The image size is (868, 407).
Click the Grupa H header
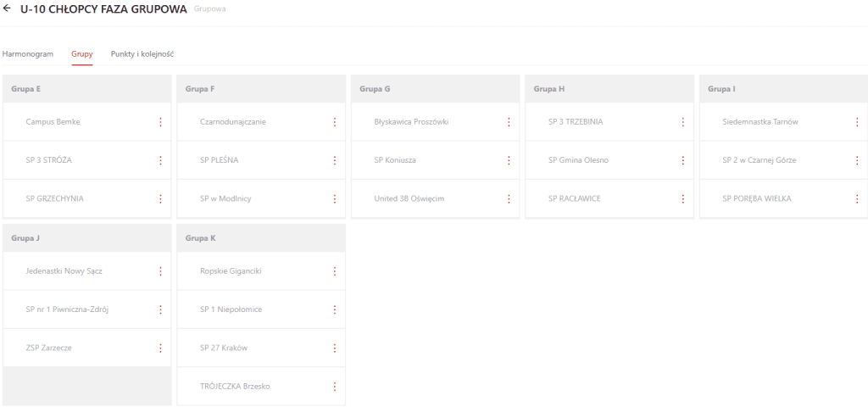(x=549, y=88)
